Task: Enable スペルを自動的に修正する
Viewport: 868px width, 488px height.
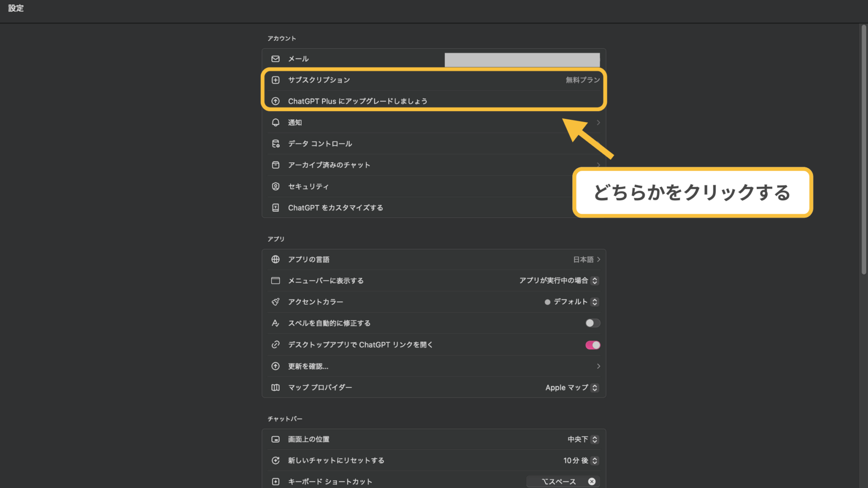Action: point(592,323)
